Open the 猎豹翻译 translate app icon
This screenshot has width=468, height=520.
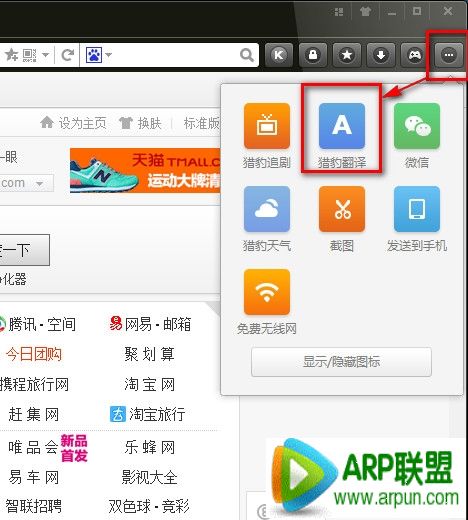click(x=342, y=126)
